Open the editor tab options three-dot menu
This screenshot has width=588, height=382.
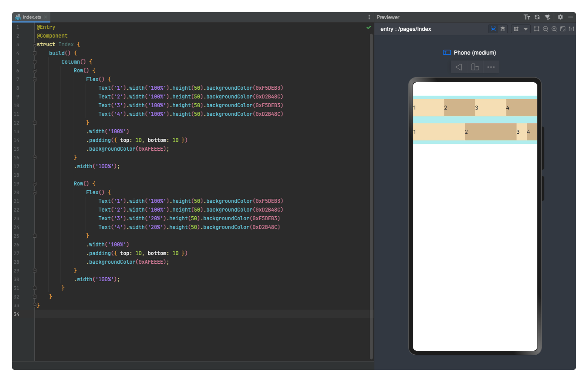click(x=369, y=17)
